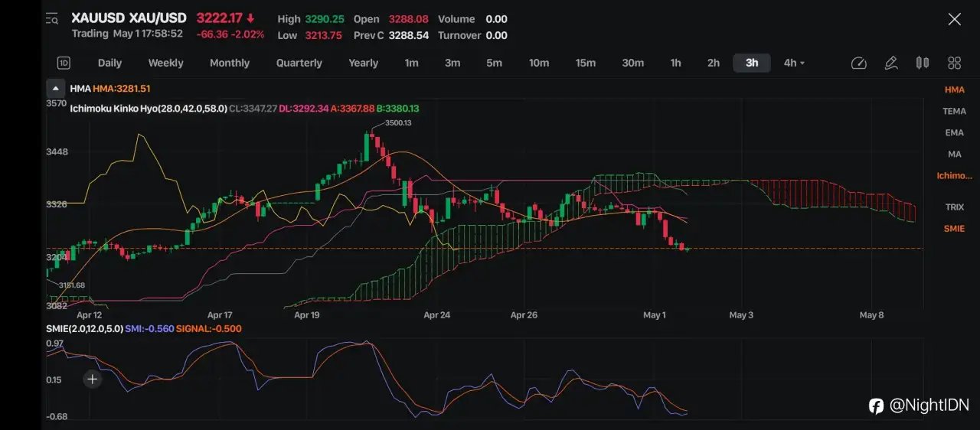
Task: Click the plus button on SMIE panel
Action: pyautogui.click(x=93, y=379)
